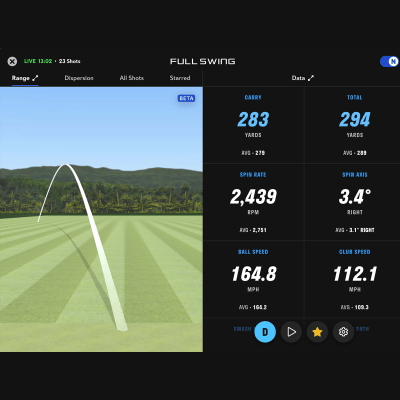Click the SPIN AXIS 3.4° value
This screenshot has height=400, width=400.
355,196
